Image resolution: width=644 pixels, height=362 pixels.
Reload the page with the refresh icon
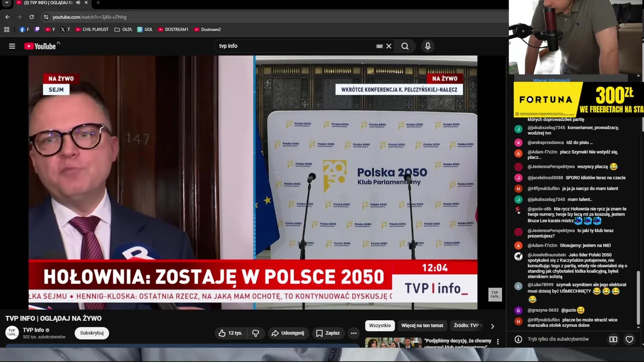31,17
